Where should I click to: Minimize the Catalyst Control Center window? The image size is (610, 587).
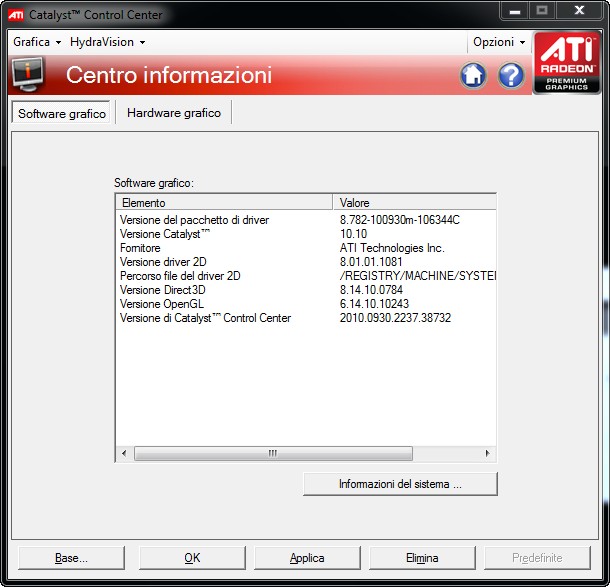514,11
